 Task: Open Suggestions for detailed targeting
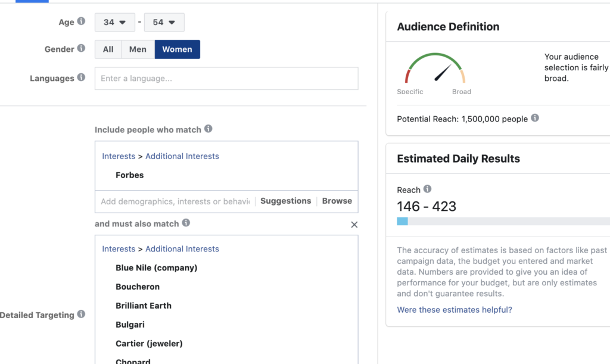286,201
